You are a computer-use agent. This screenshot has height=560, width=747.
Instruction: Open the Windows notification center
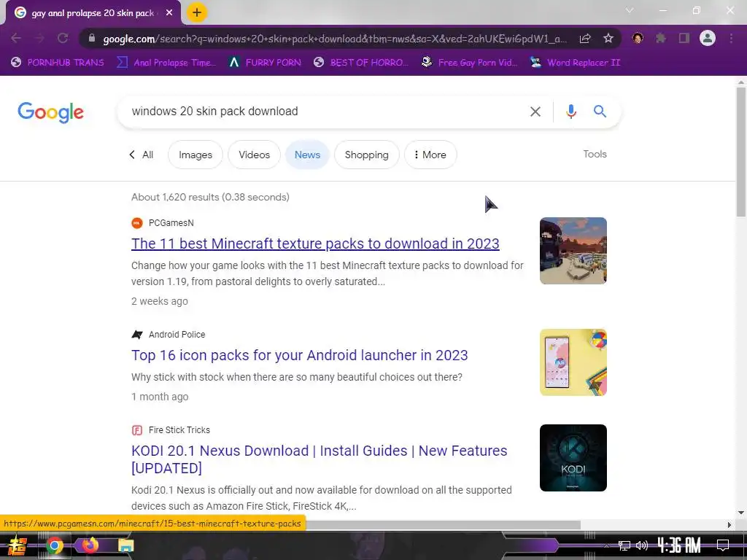coord(723,545)
